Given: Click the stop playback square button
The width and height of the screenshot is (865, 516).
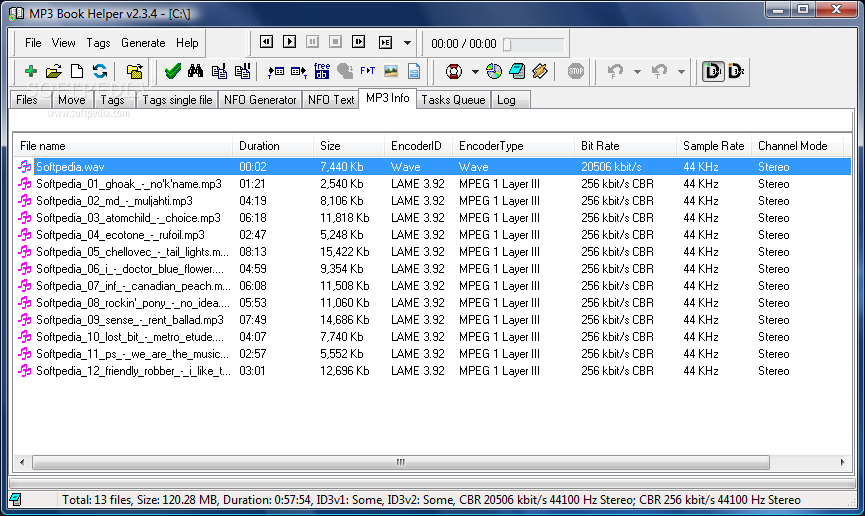Looking at the screenshot, I should click(335, 42).
